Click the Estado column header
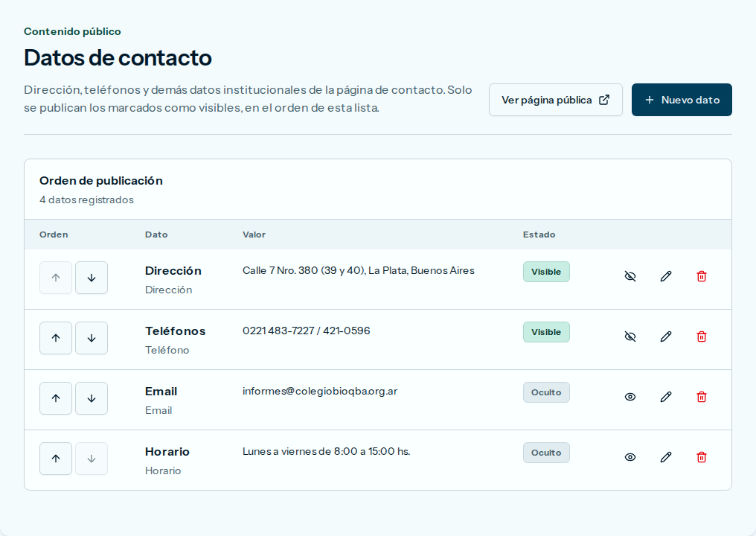 click(x=539, y=234)
